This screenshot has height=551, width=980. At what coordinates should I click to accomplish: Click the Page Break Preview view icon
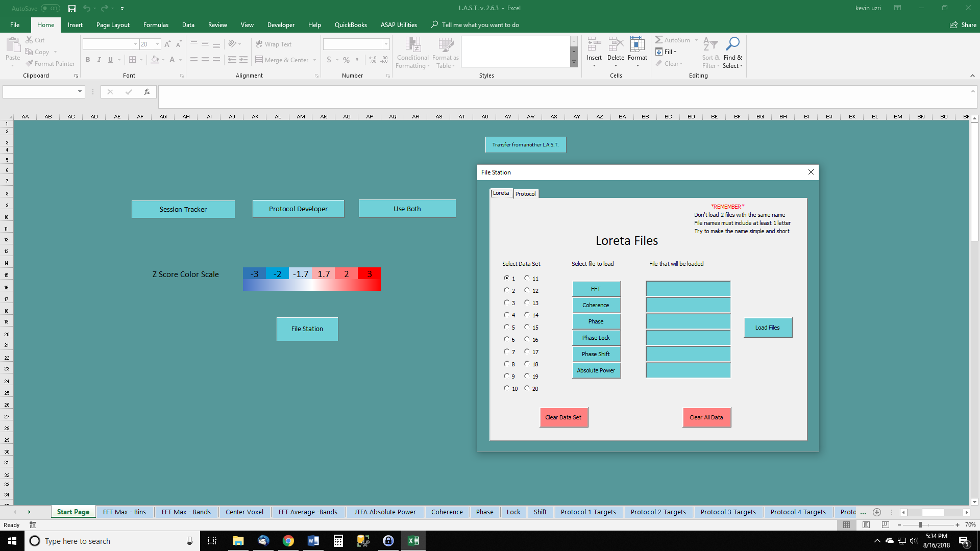tap(885, 525)
